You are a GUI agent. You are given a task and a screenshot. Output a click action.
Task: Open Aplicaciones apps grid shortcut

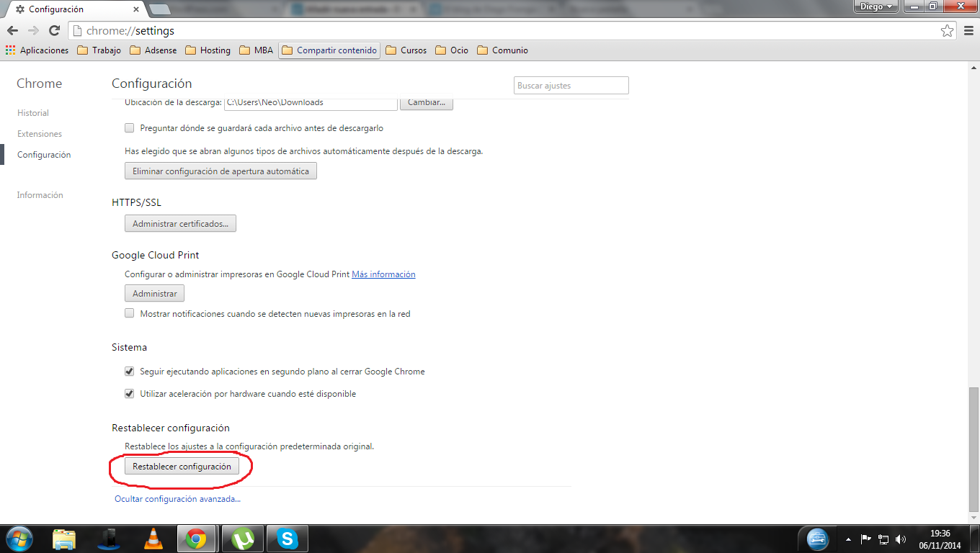click(37, 50)
